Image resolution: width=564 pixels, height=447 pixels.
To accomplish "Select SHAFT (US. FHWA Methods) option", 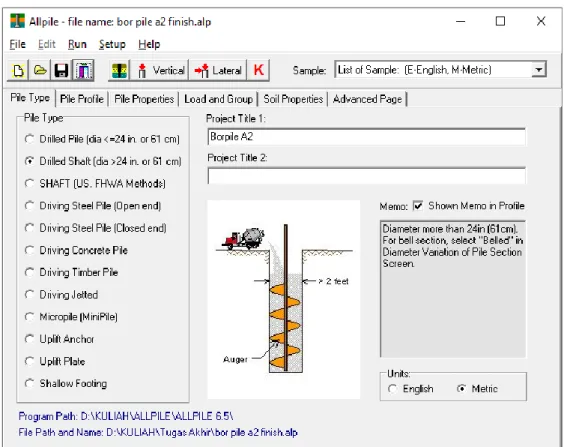I will point(95,184).
